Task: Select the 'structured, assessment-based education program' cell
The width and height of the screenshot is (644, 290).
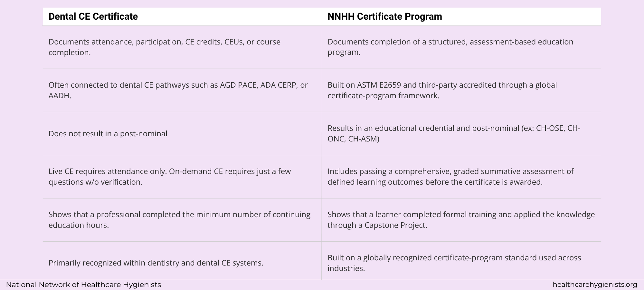Action: 461,47
